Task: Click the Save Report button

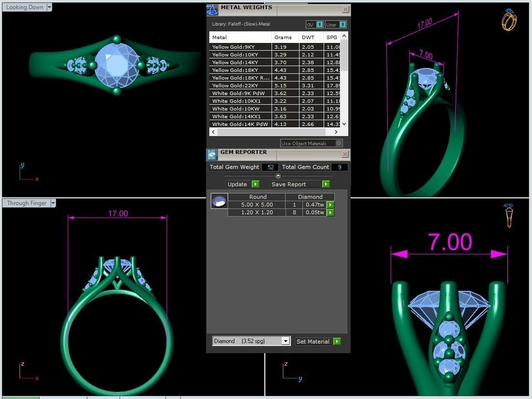Action: point(296,184)
